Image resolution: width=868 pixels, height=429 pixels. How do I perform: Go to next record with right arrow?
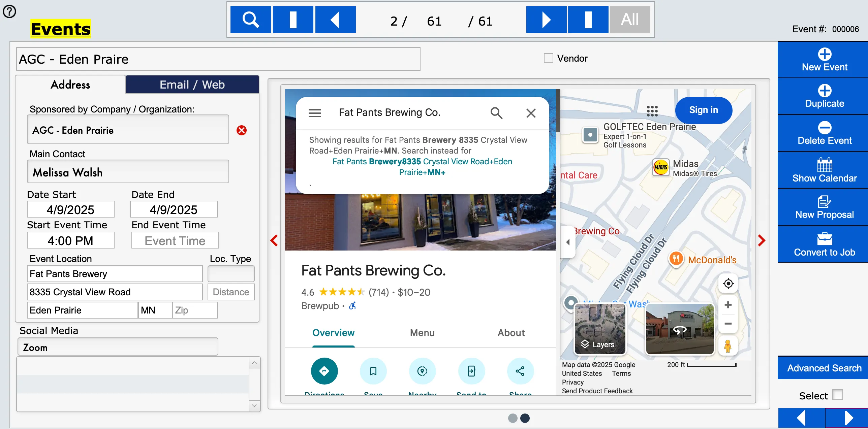point(546,20)
